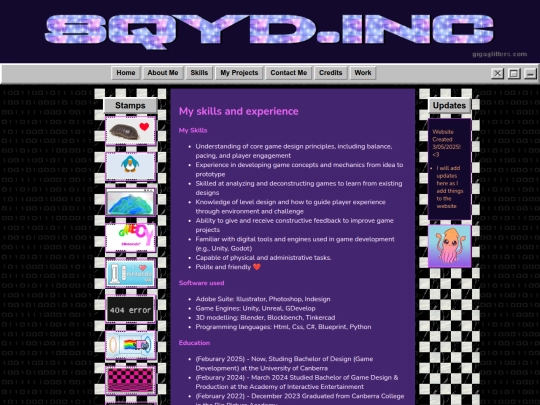The height and width of the screenshot is (405, 540).
Task: Click the '3D modelling: Blender' line
Action: (x=265, y=318)
